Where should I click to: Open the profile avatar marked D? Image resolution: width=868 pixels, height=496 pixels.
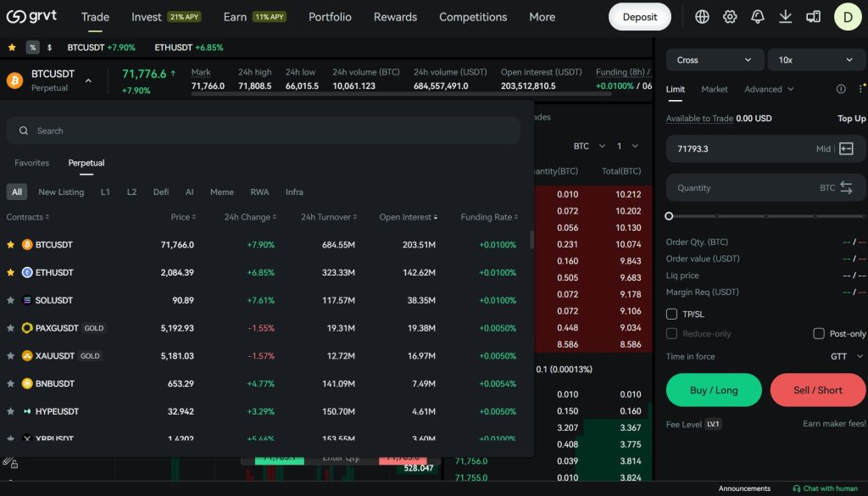[848, 16]
